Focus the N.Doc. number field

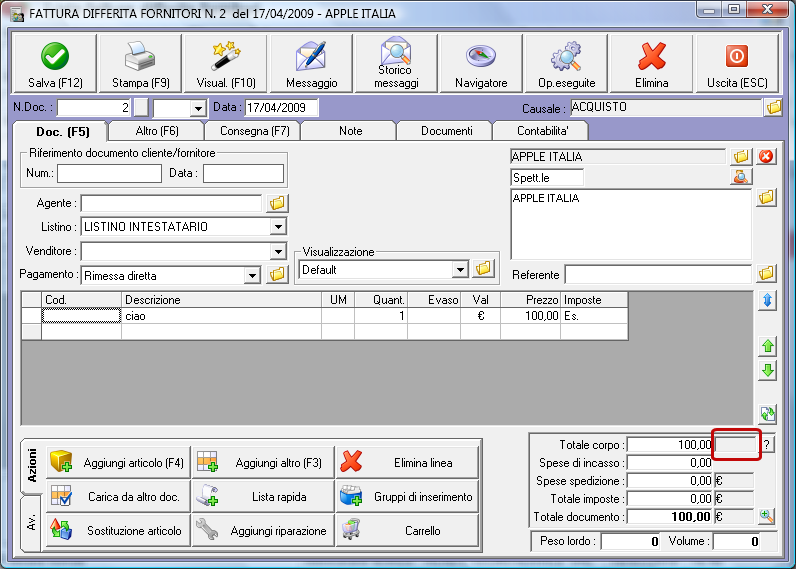[x=94, y=108]
